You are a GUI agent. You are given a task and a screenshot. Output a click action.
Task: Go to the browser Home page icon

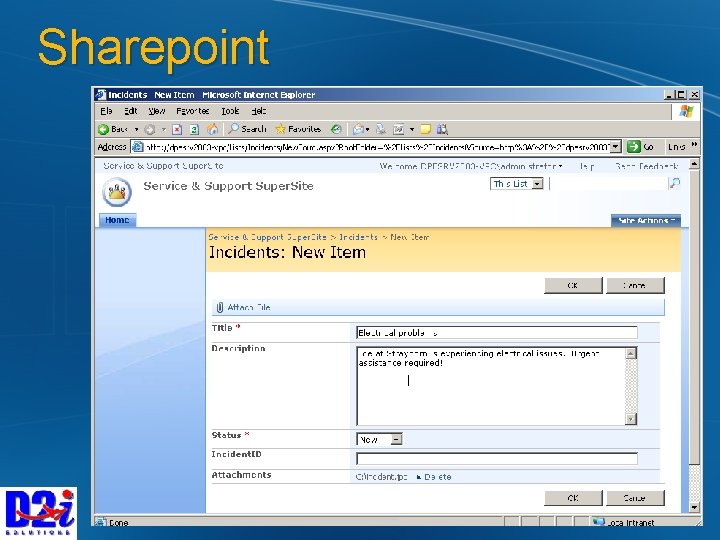click(212, 129)
